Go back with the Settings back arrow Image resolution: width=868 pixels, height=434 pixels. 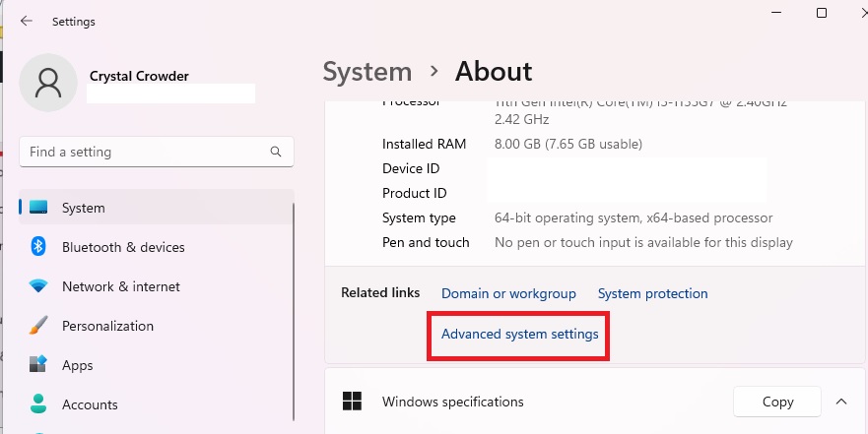[x=26, y=21]
